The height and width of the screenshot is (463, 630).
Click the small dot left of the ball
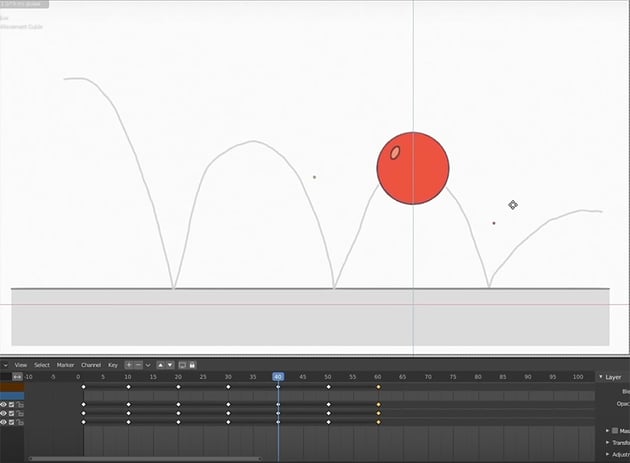314,177
